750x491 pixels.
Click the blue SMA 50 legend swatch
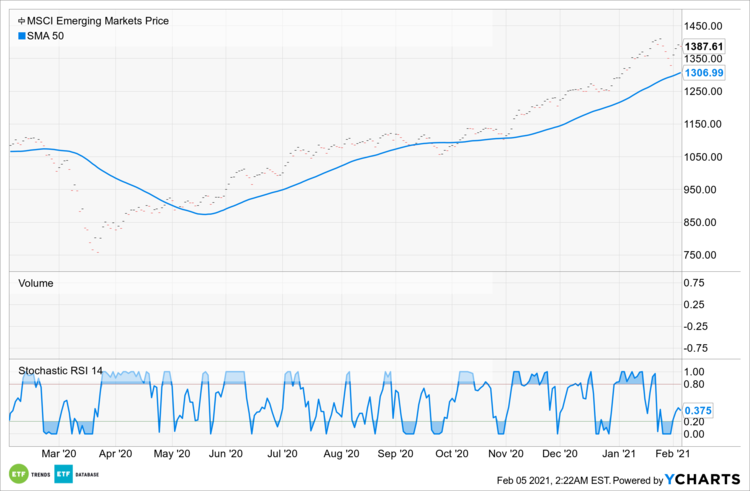(13, 35)
